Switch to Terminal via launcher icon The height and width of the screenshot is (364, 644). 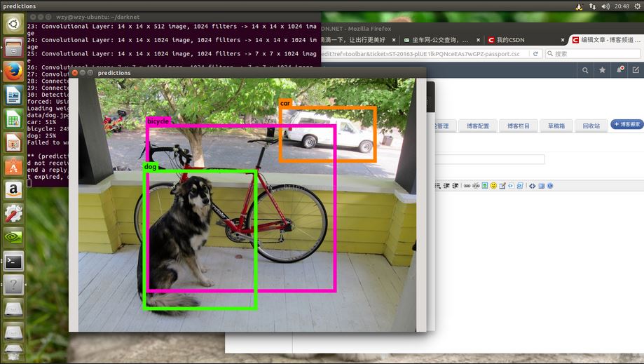click(x=13, y=261)
